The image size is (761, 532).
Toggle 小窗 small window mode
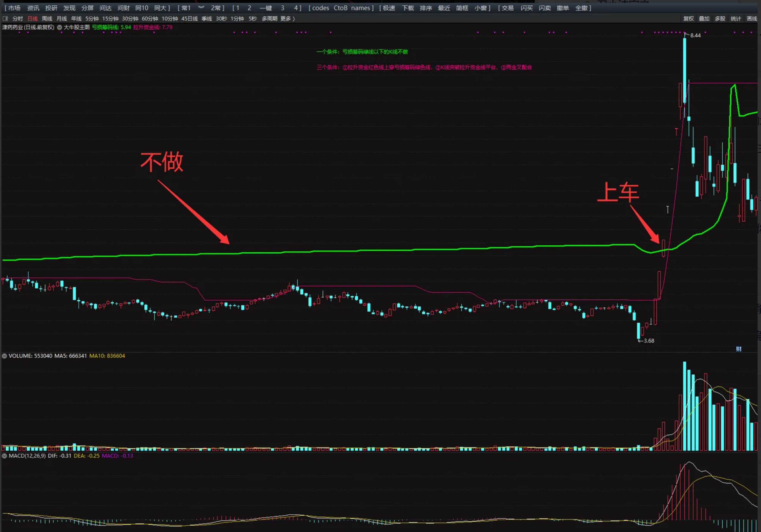click(x=480, y=8)
